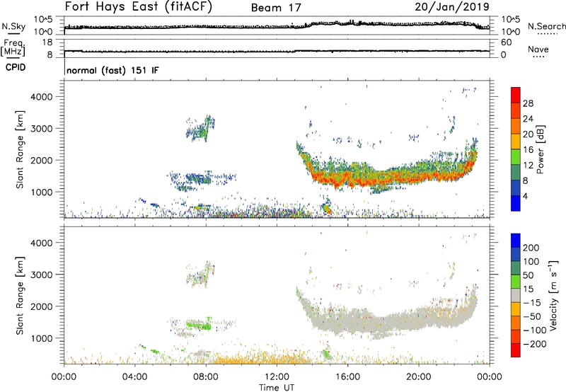
Task: Select the N.Sky legend label
Action: click(x=13, y=26)
